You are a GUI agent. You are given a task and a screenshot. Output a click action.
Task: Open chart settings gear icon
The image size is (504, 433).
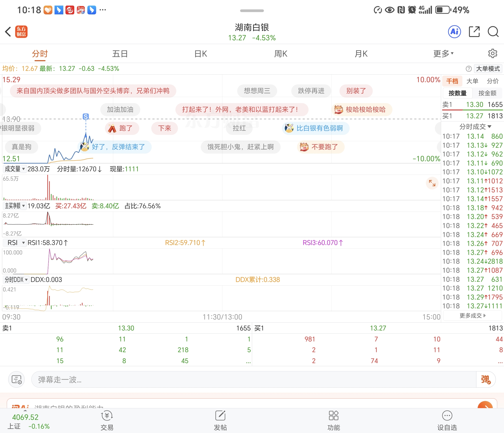pos(492,53)
